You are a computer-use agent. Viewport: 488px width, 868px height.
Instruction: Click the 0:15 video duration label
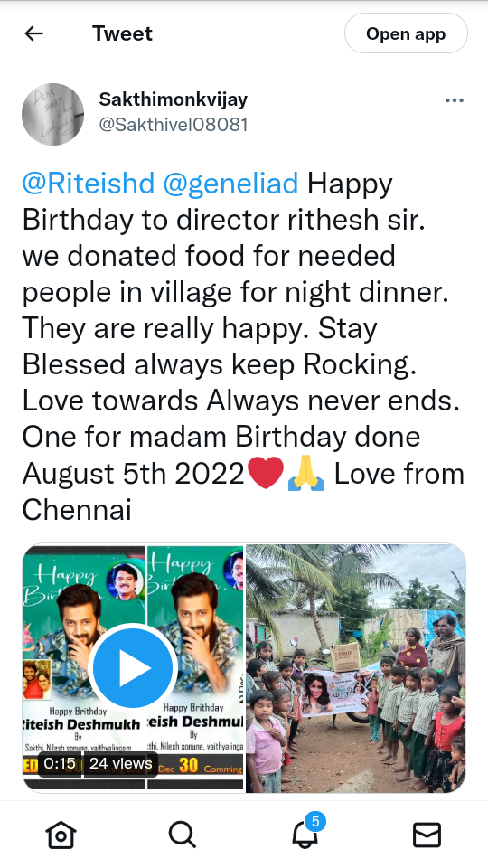[60, 764]
